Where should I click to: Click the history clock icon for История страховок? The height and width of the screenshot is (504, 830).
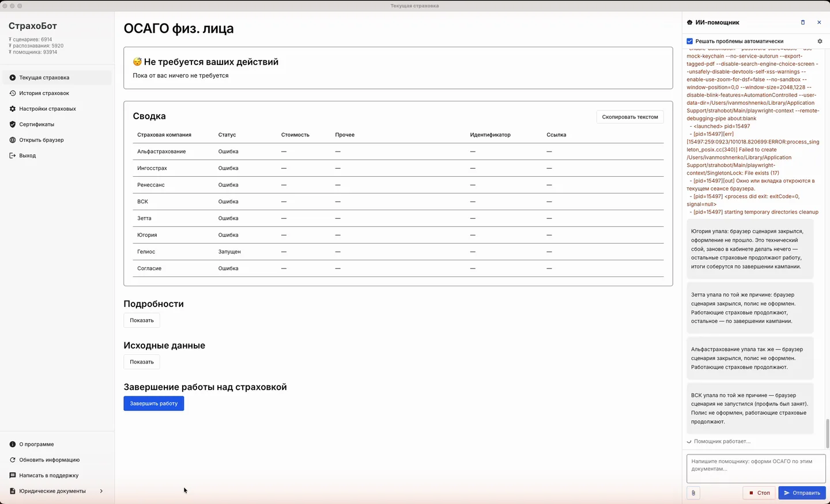[x=13, y=93]
